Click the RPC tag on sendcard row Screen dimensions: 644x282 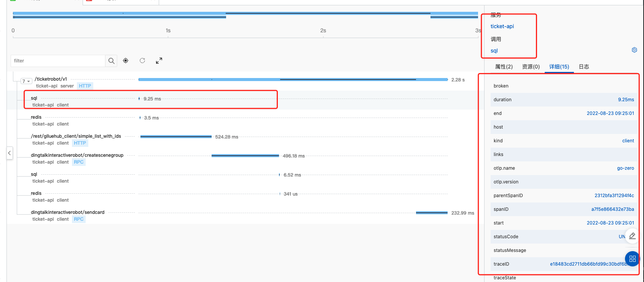point(79,219)
